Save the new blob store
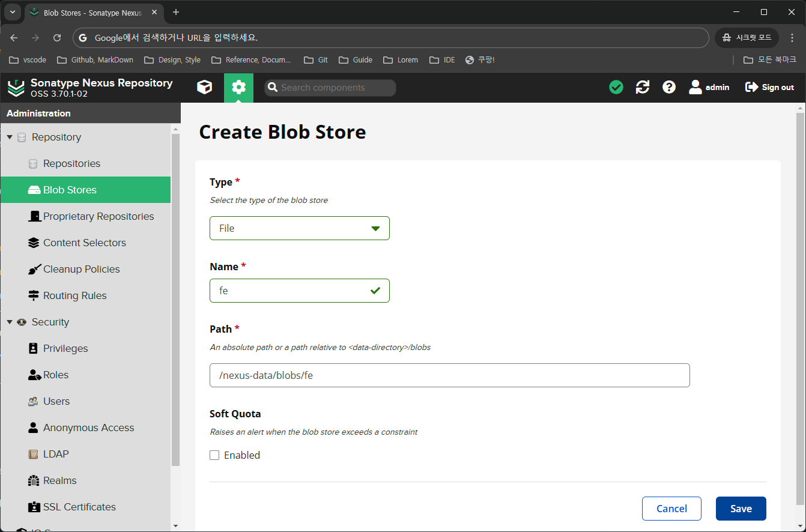The image size is (806, 532). click(741, 509)
